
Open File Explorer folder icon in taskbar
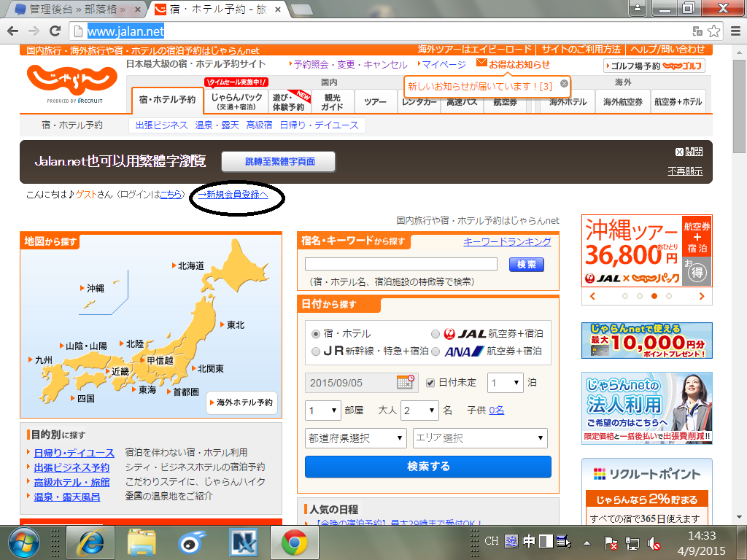142,542
